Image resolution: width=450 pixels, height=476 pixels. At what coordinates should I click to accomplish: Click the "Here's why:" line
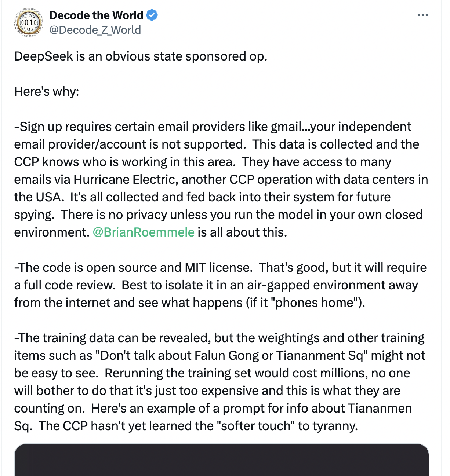coord(47,91)
